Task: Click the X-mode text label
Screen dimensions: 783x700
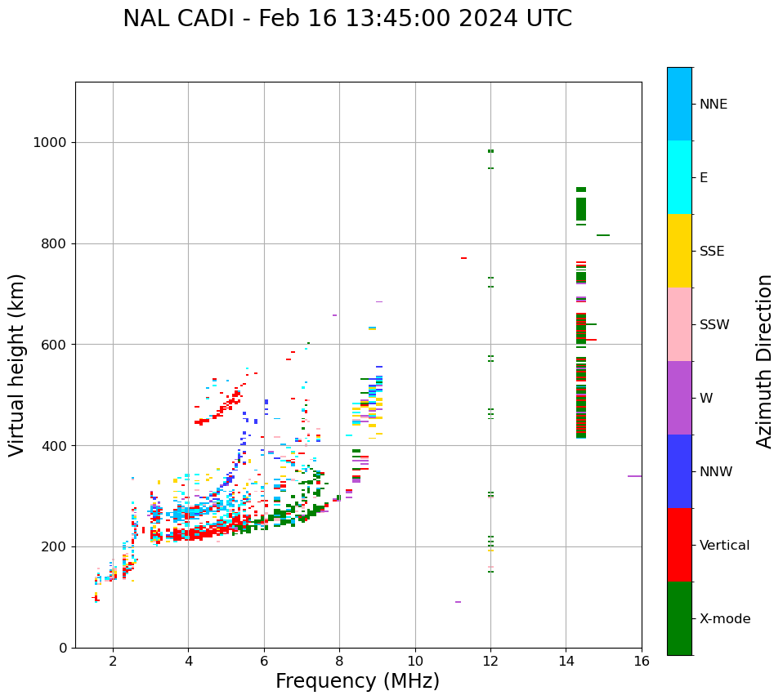Action: (724, 619)
